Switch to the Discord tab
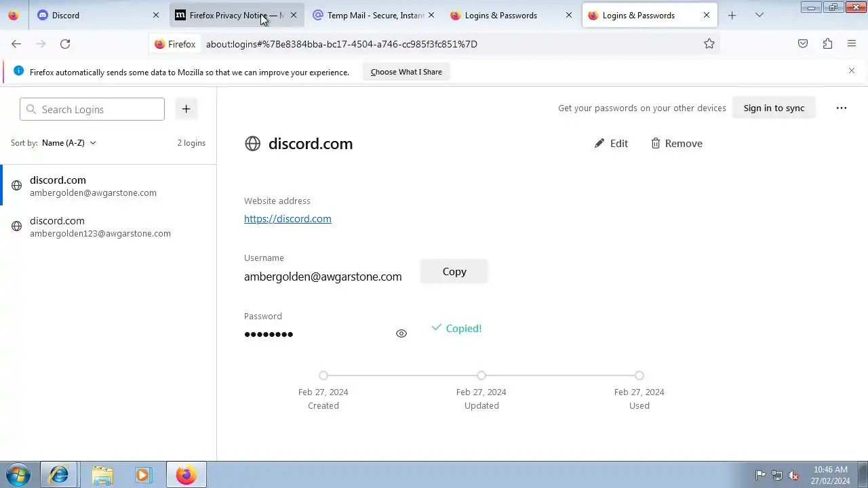 (100, 15)
